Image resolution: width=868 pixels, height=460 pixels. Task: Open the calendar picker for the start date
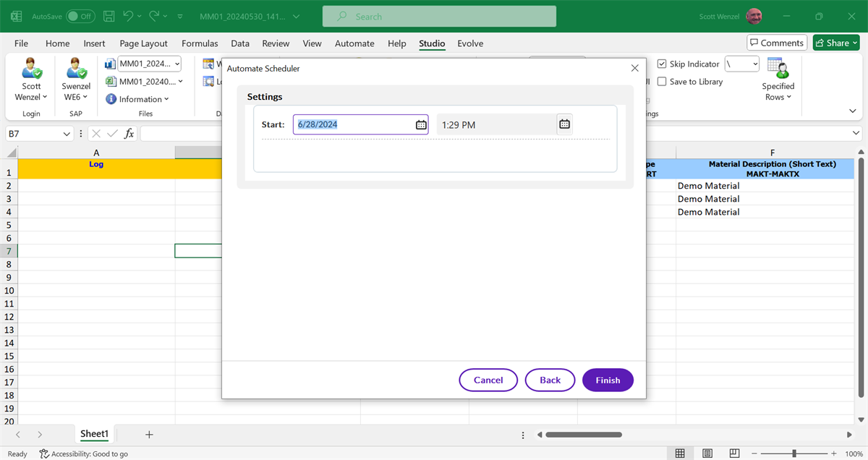(421, 124)
